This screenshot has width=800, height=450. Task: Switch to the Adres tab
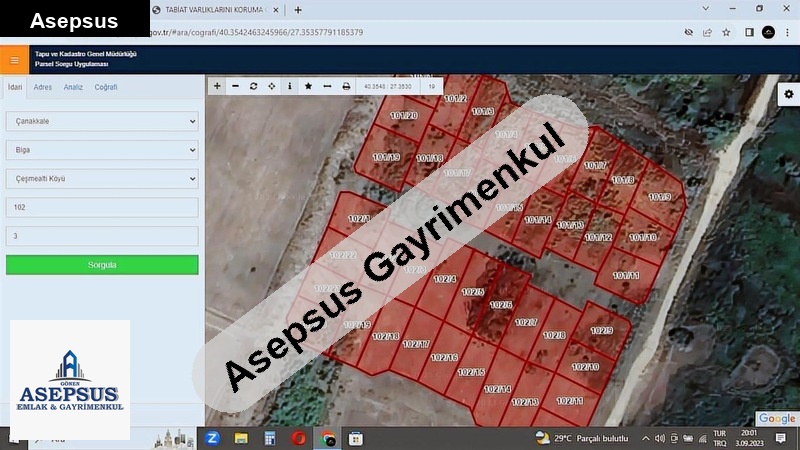[x=43, y=87]
